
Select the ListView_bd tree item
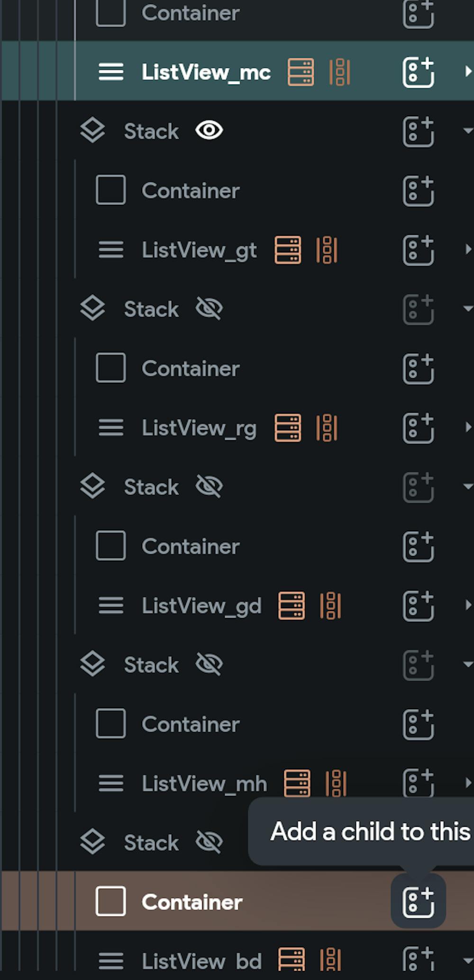[x=201, y=962]
